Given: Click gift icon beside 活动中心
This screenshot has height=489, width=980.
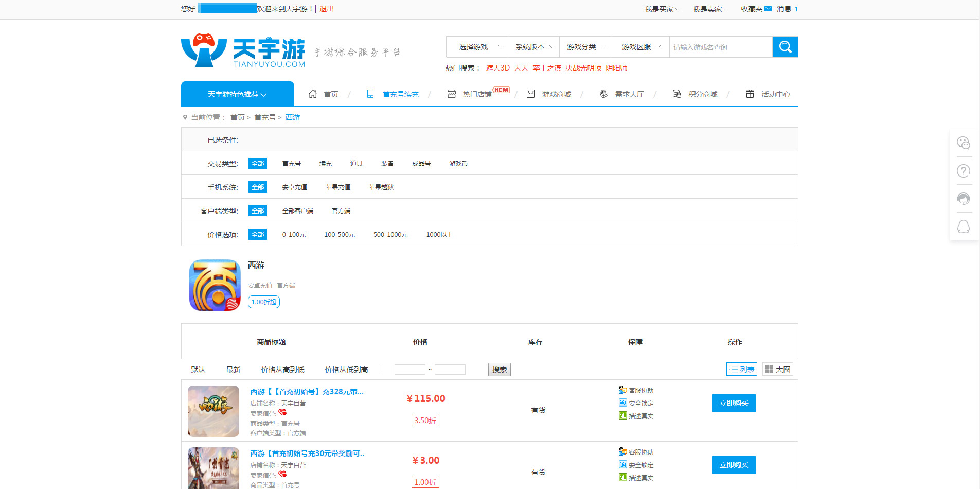Looking at the screenshot, I should 750,94.
